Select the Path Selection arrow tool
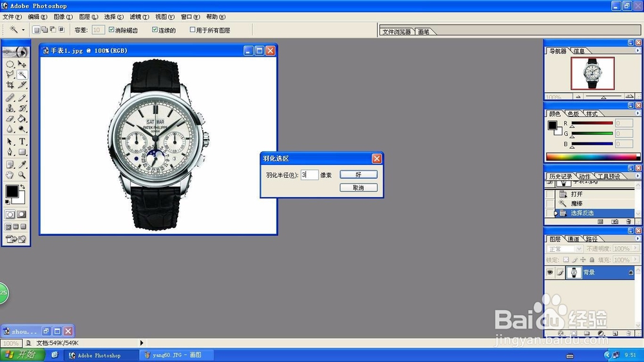 (x=10, y=142)
